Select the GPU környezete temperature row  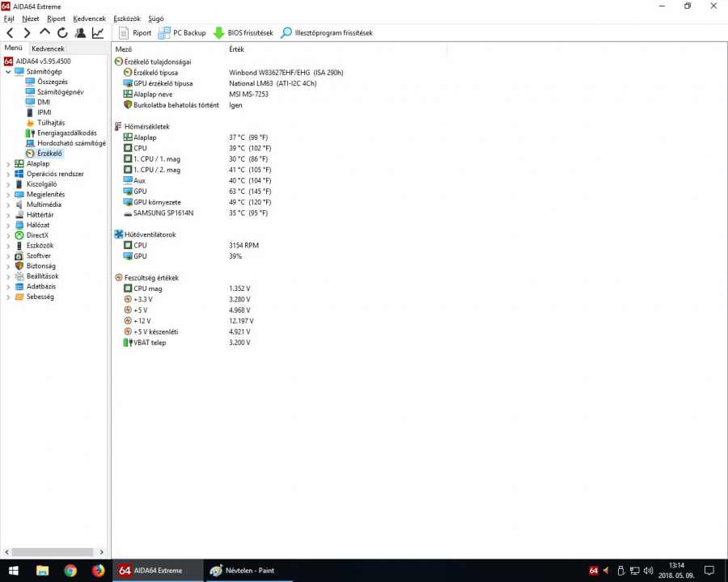197,202
